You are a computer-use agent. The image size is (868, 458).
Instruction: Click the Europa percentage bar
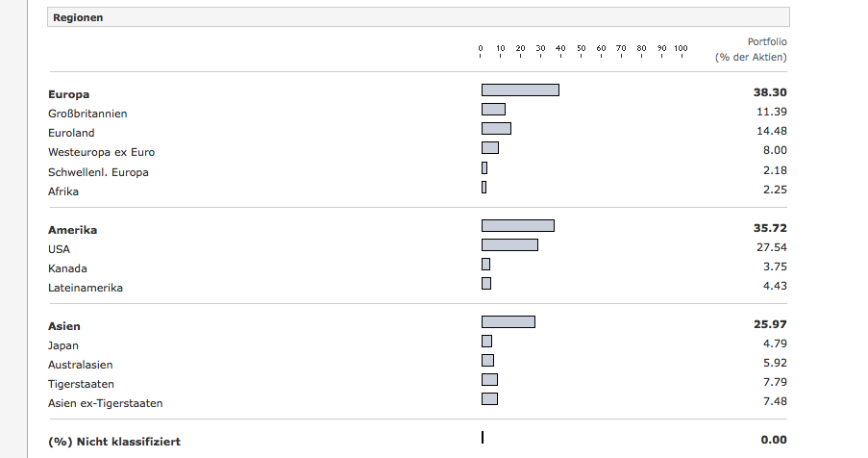pyautogui.click(x=520, y=90)
